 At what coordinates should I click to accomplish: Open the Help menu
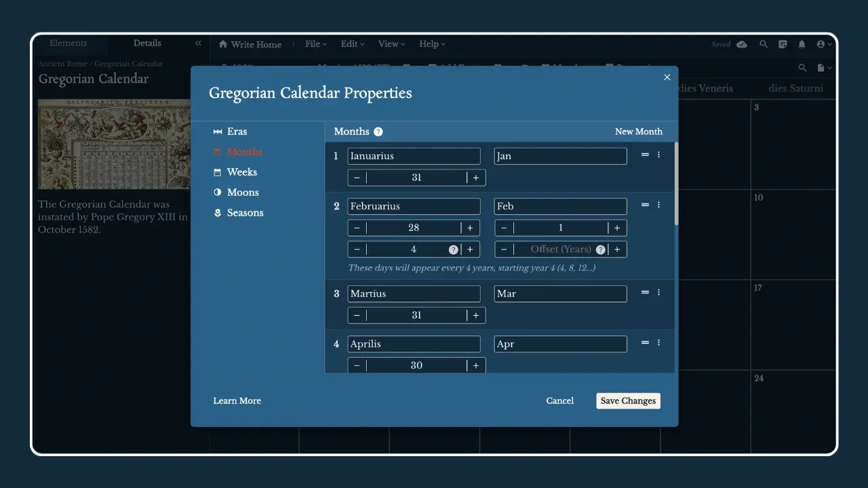tap(433, 44)
